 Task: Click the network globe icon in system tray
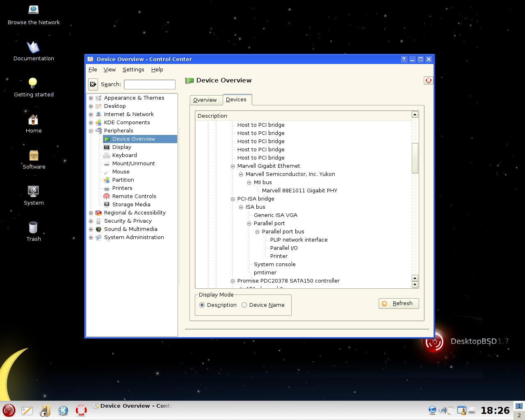(x=432, y=410)
